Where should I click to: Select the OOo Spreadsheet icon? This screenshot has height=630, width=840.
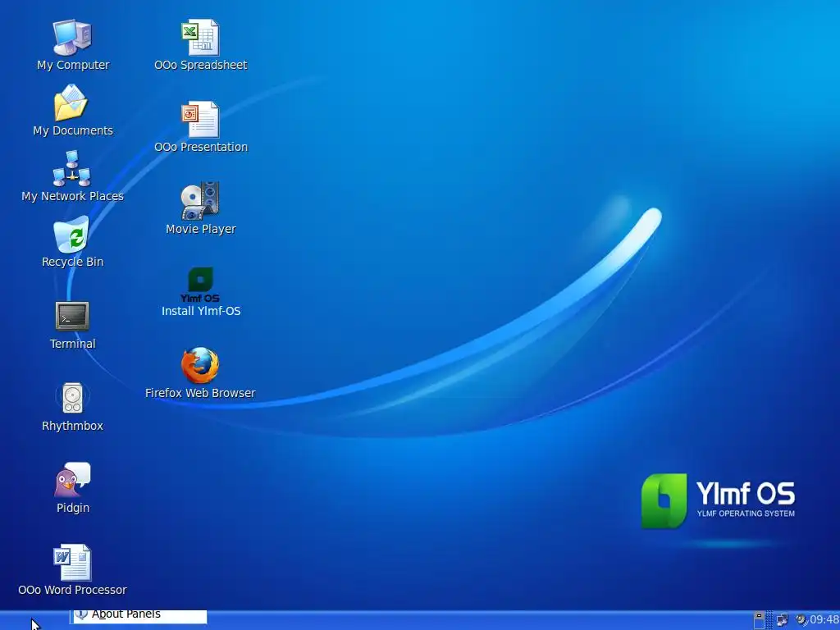(200, 38)
